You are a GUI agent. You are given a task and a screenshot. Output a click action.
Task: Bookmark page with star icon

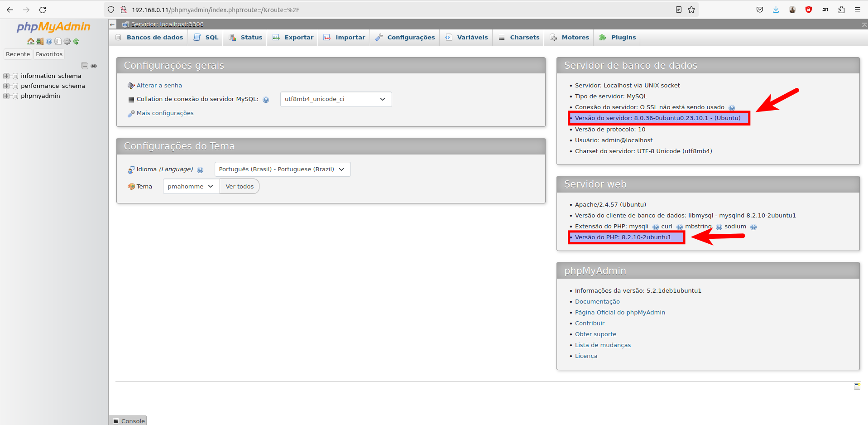tap(691, 10)
